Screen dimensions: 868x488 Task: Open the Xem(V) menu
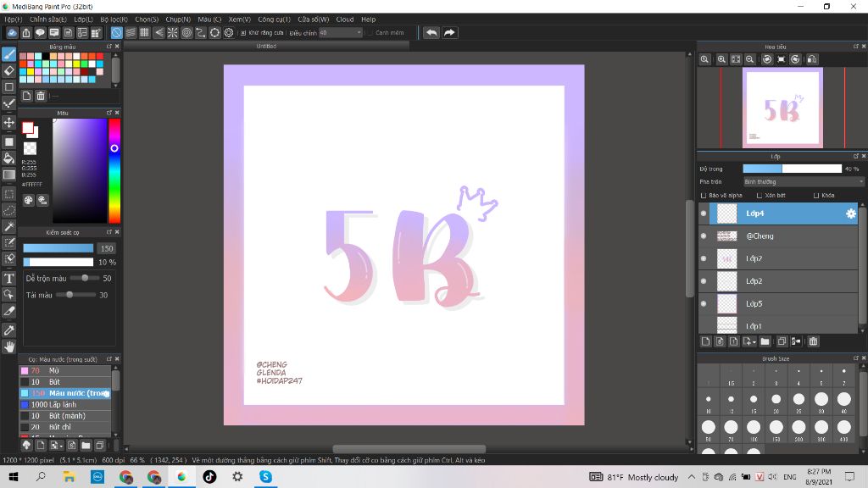coord(240,19)
